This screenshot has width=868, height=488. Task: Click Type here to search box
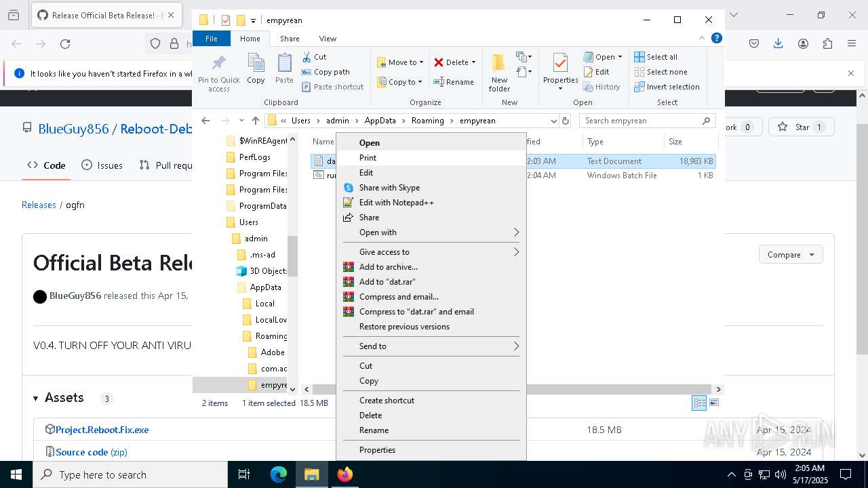click(x=130, y=474)
